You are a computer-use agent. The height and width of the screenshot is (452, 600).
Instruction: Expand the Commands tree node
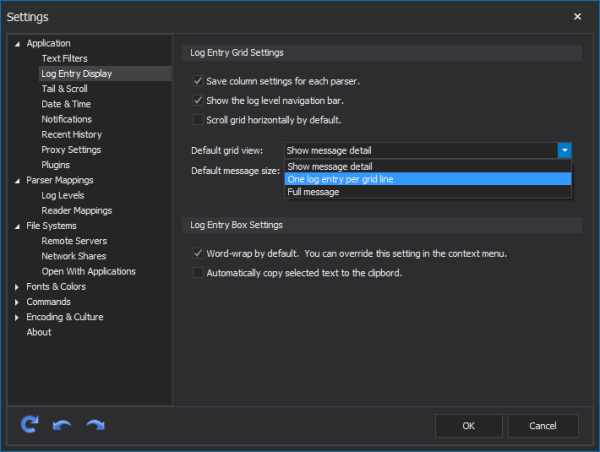(16, 302)
